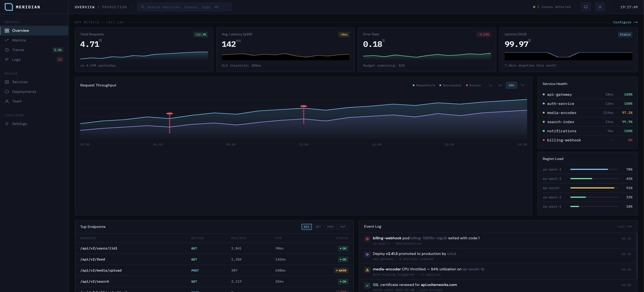Focus the search services input field

coord(185,7)
